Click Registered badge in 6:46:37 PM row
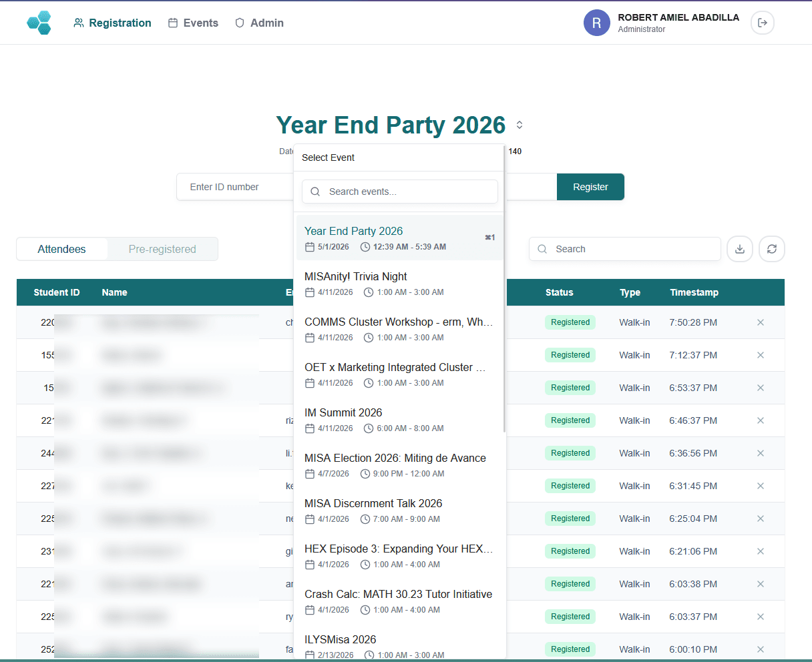The width and height of the screenshot is (812, 662). click(570, 420)
